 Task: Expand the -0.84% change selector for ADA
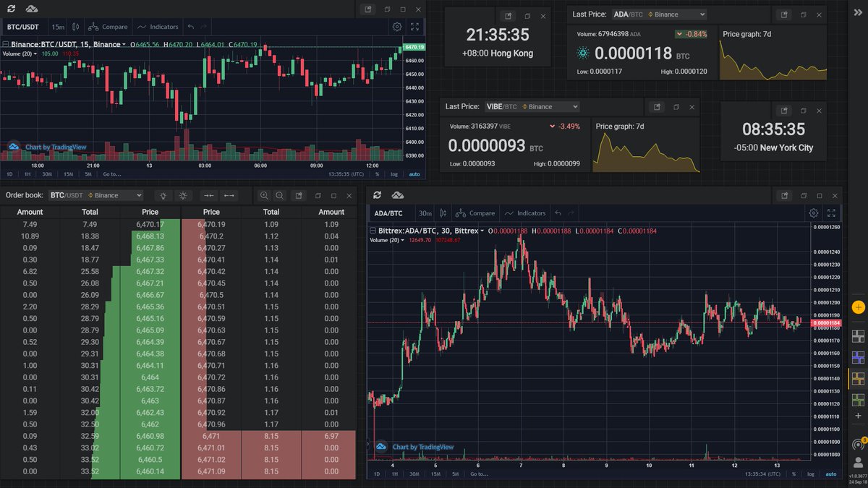[692, 34]
